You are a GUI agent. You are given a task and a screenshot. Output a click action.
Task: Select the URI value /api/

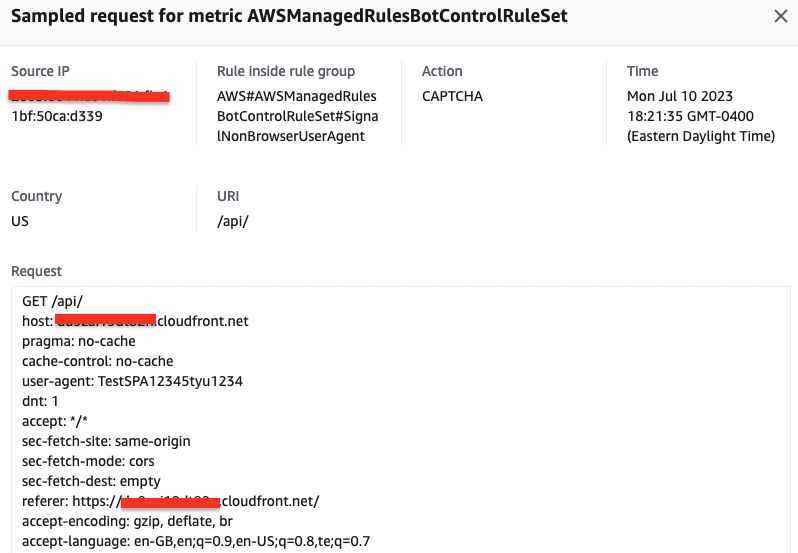point(233,221)
